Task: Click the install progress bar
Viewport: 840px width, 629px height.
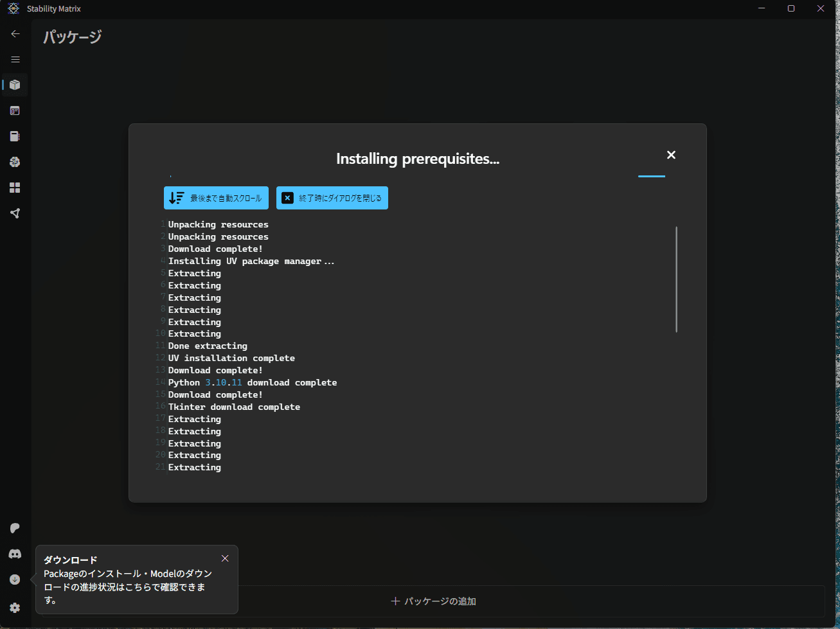Action: tap(651, 176)
